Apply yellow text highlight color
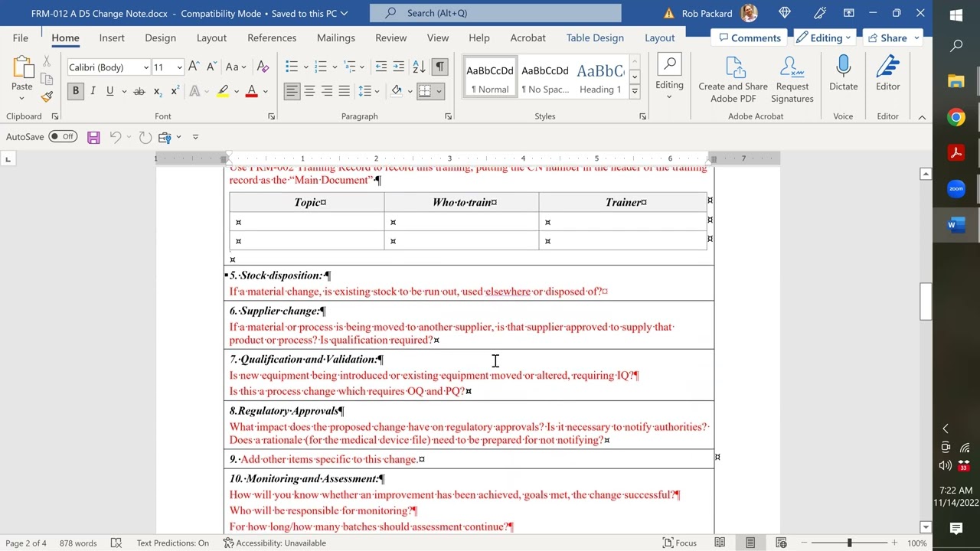Image resolution: width=980 pixels, height=551 pixels. coord(223,91)
